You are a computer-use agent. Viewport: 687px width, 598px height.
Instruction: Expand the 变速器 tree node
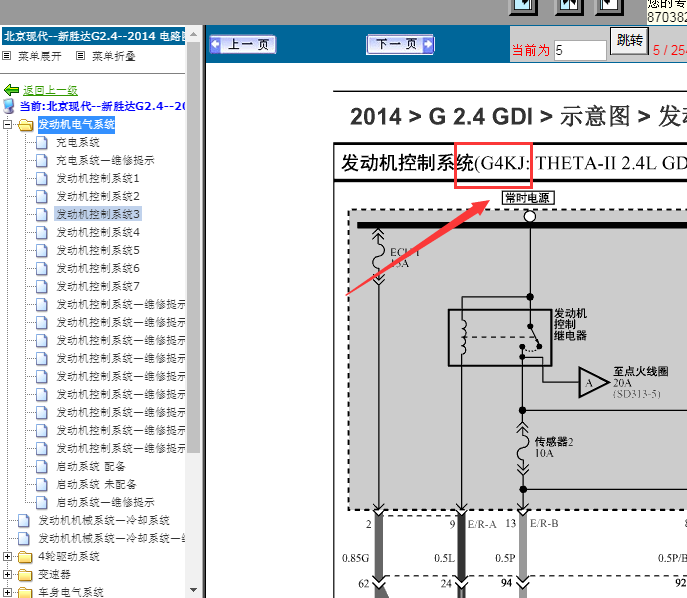tap(7, 574)
